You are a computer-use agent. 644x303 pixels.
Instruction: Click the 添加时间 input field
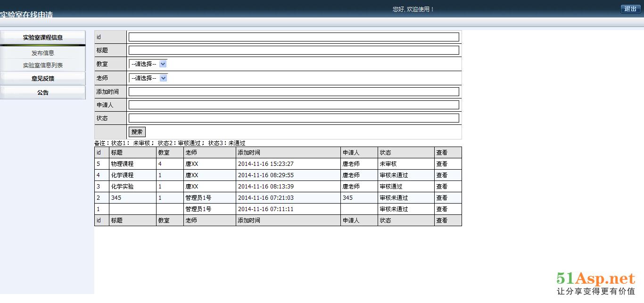(x=294, y=92)
